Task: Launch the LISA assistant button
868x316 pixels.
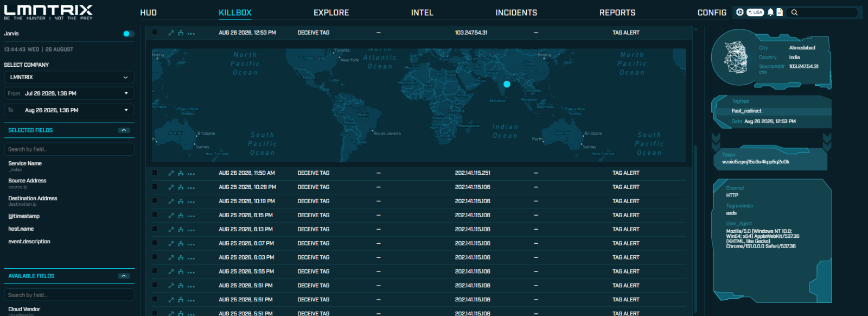Action: (x=755, y=12)
